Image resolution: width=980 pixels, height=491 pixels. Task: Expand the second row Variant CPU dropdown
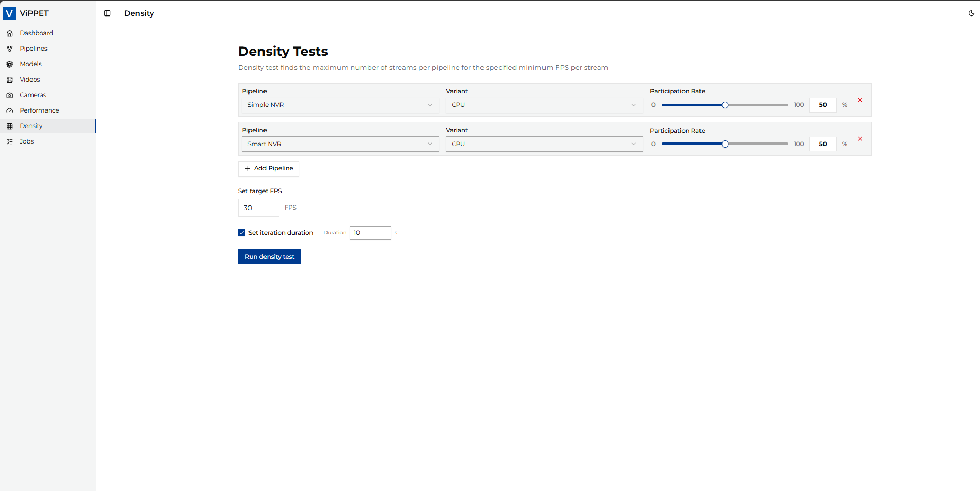[544, 144]
